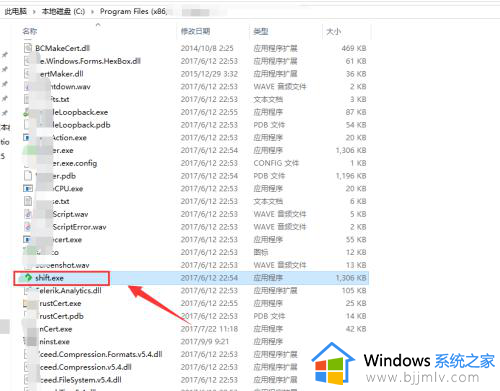
Task: Click size value 42 KB
Action: [x=356, y=329]
